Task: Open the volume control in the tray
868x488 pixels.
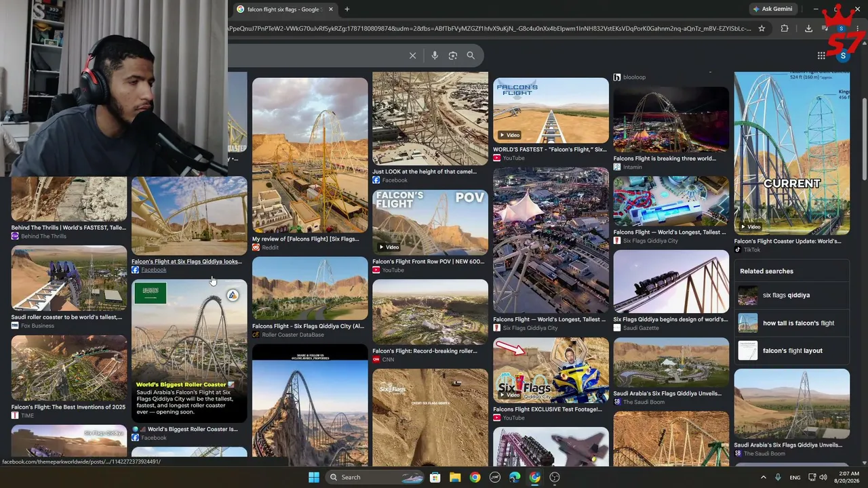Action: pos(823,477)
